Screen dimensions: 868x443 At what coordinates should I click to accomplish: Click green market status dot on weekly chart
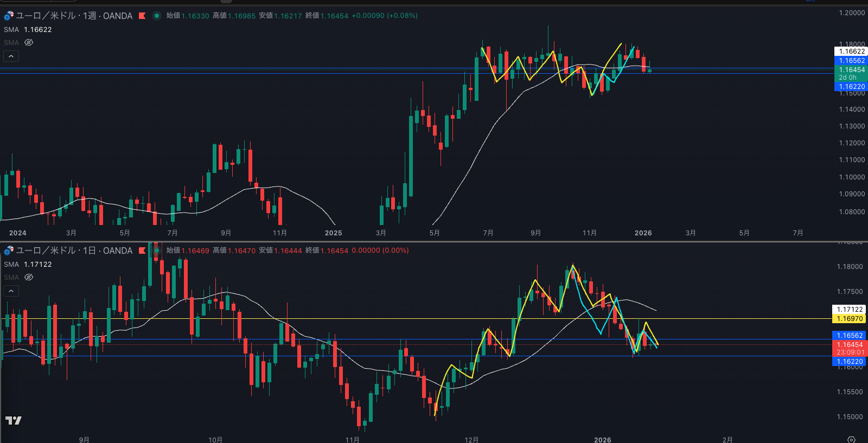coord(157,16)
